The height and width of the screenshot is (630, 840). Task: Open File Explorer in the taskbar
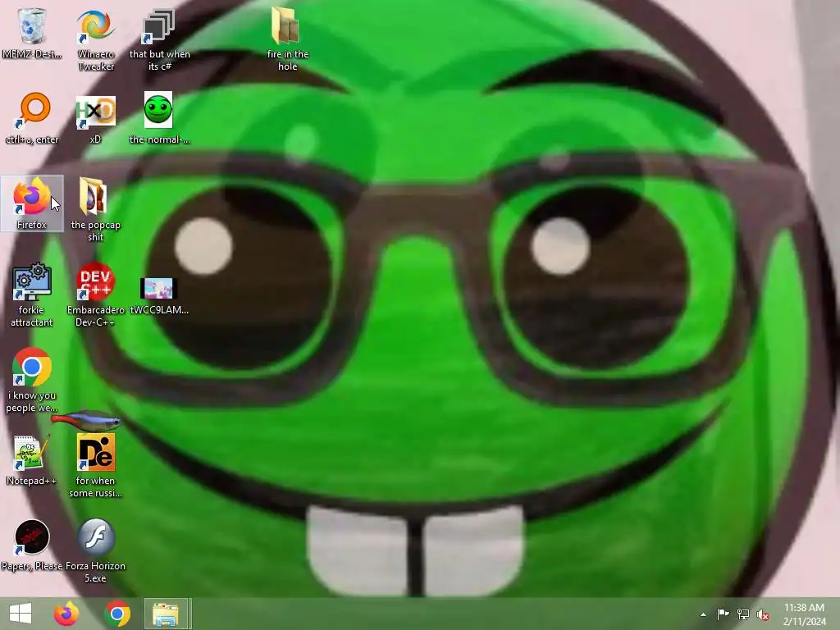166,614
